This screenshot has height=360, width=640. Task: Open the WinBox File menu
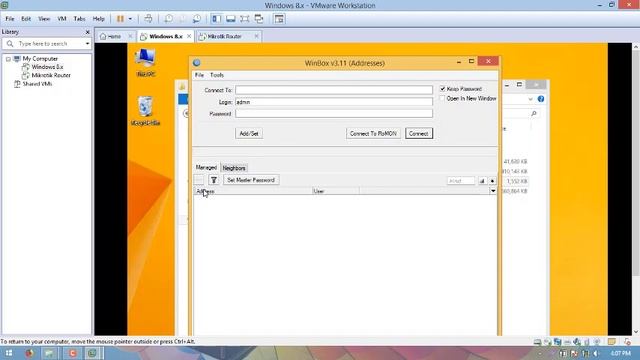click(x=199, y=75)
